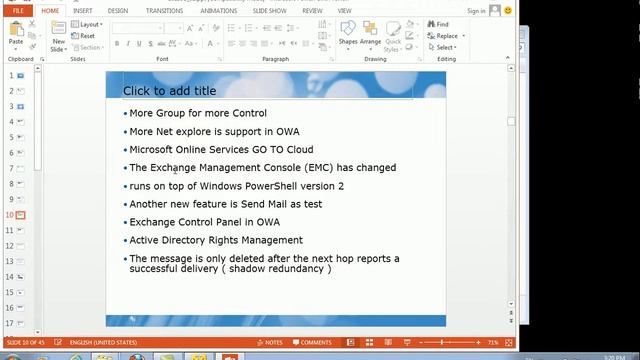Switch to the VIEW tab

coord(344,11)
